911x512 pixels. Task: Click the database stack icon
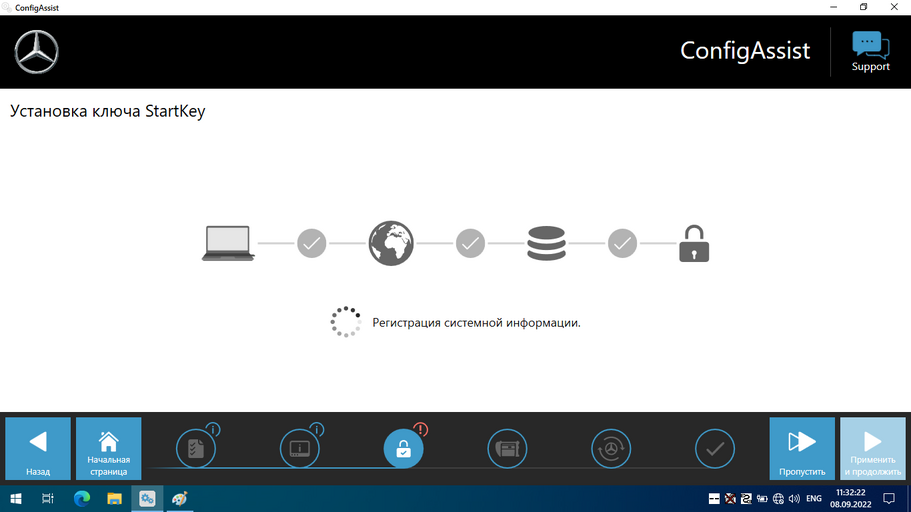pos(546,243)
